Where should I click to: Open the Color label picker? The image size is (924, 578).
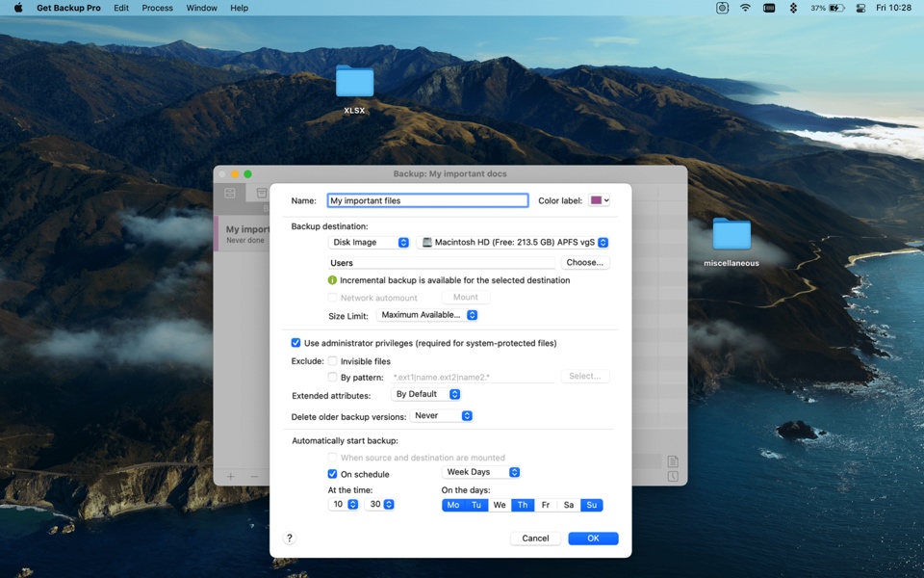click(600, 200)
